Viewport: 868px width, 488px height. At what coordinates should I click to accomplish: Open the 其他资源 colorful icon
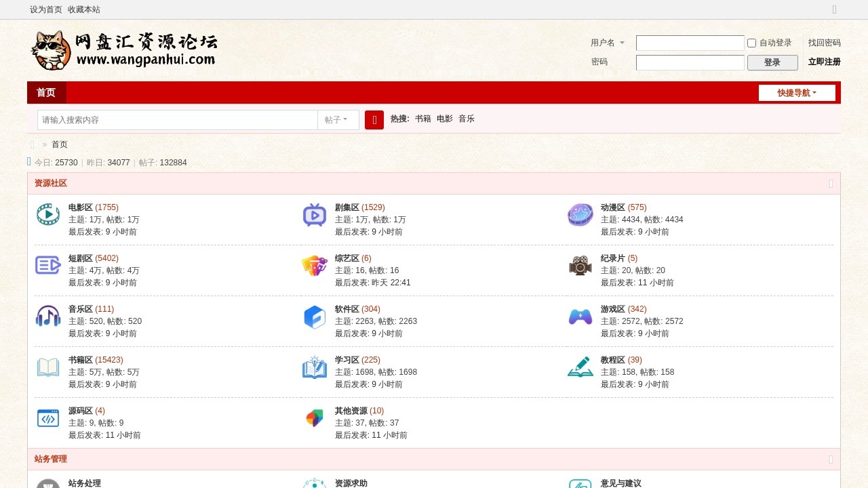point(315,418)
